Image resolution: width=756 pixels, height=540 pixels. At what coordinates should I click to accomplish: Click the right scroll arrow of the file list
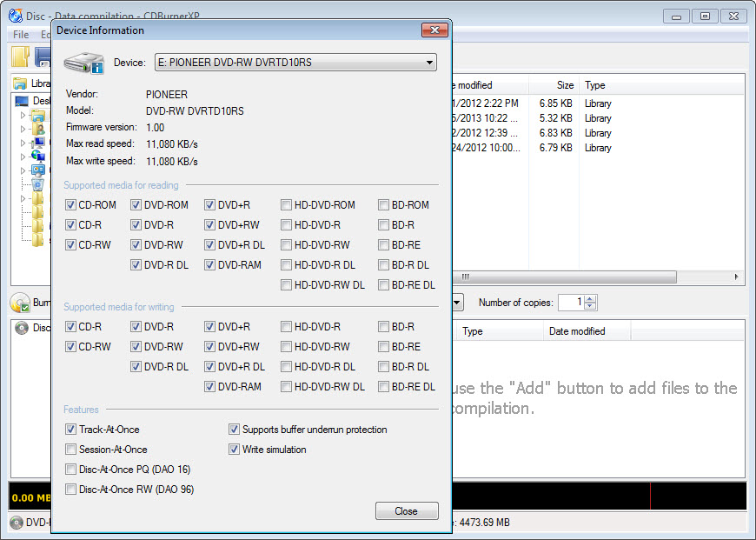(x=736, y=277)
